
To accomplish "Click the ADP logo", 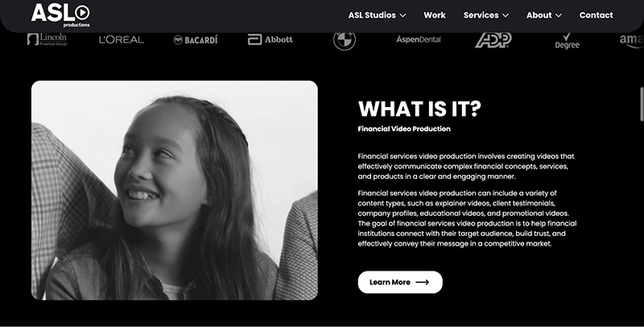I will 493,40.
